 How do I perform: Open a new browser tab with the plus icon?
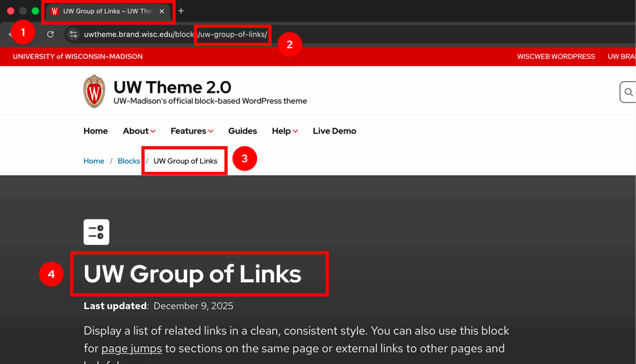click(x=181, y=11)
